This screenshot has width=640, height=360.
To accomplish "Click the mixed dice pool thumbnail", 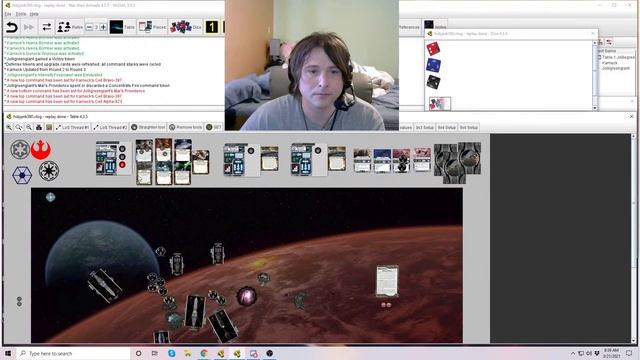I will [440, 104].
